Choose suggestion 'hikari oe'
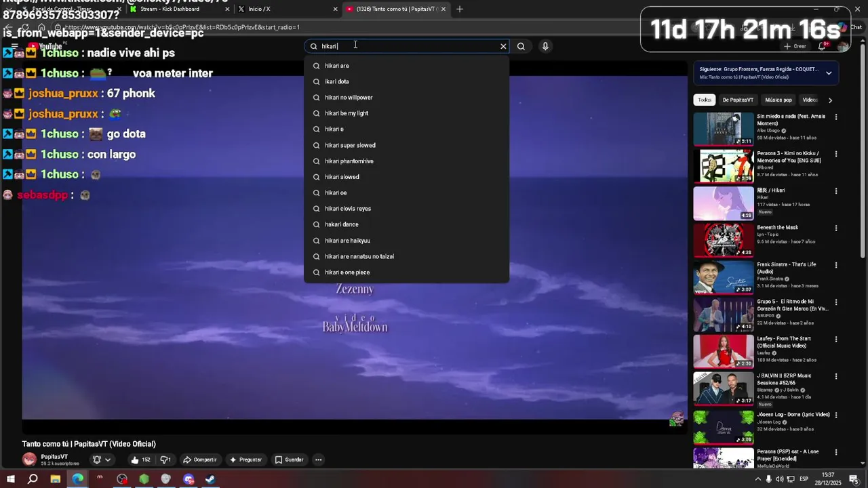868x488 pixels. pos(406,192)
